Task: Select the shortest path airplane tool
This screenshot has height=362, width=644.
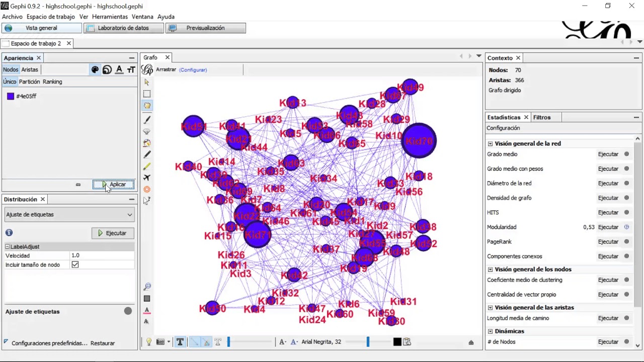Action: pos(147,177)
